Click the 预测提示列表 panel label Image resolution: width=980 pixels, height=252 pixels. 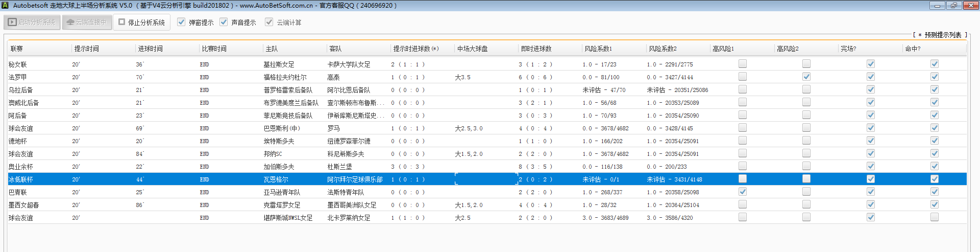(942, 35)
